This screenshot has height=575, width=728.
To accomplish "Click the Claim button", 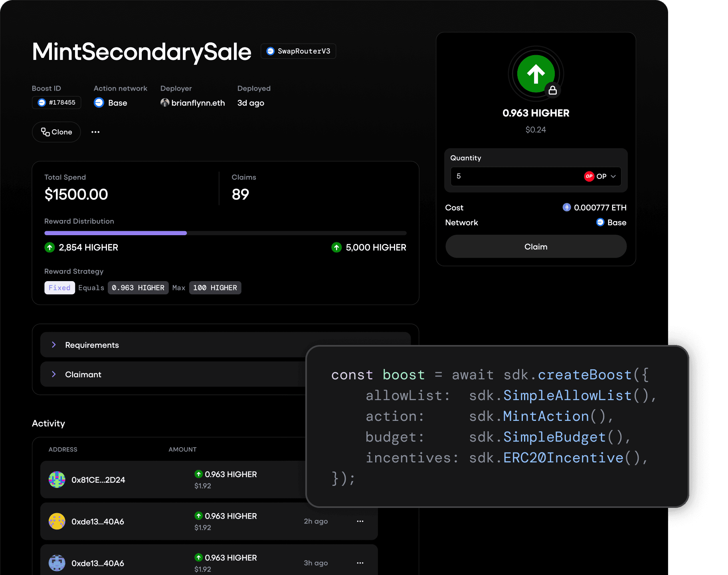I will [x=536, y=247].
